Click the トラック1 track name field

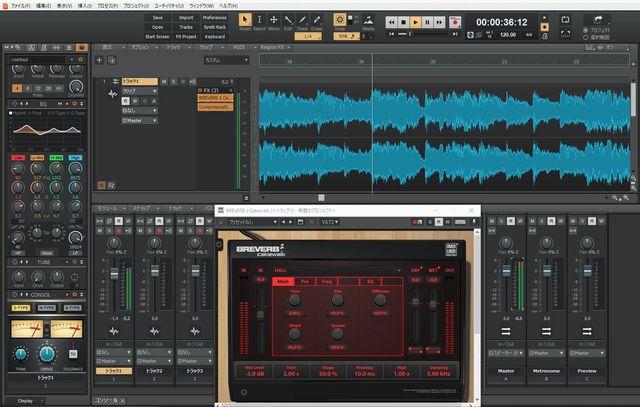140,81
